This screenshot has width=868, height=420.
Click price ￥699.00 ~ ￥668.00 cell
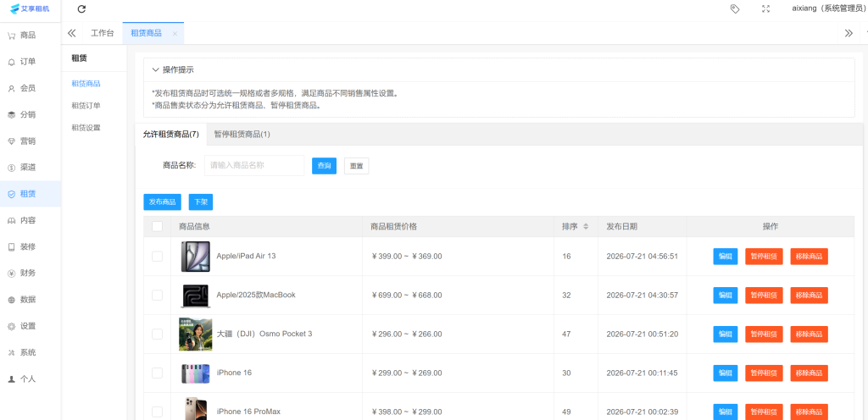tap(407, 296)
